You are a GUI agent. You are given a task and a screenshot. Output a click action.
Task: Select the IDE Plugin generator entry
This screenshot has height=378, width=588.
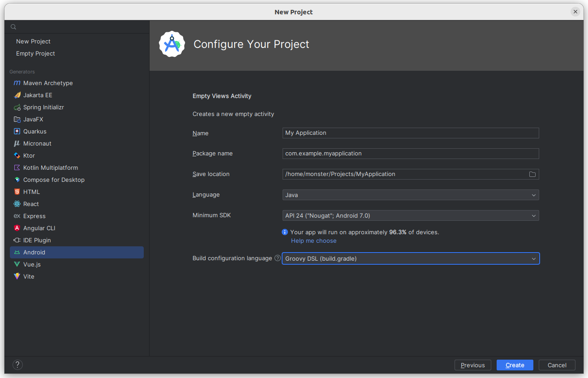[x=77, y=240]
